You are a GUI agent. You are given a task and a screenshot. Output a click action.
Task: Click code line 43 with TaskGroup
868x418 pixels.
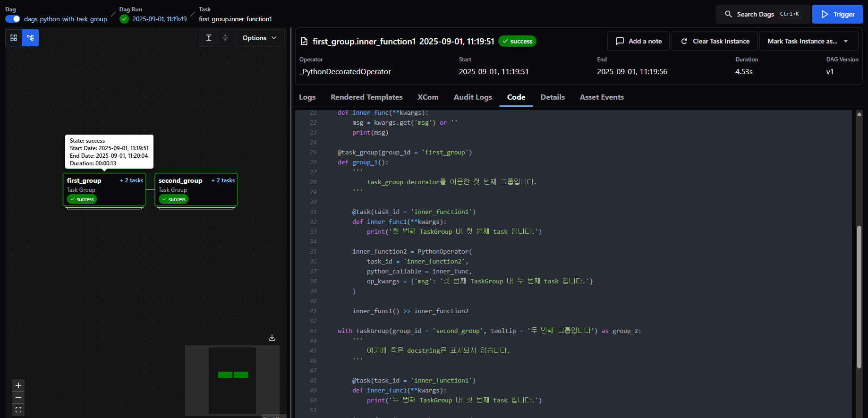[489, 331]
